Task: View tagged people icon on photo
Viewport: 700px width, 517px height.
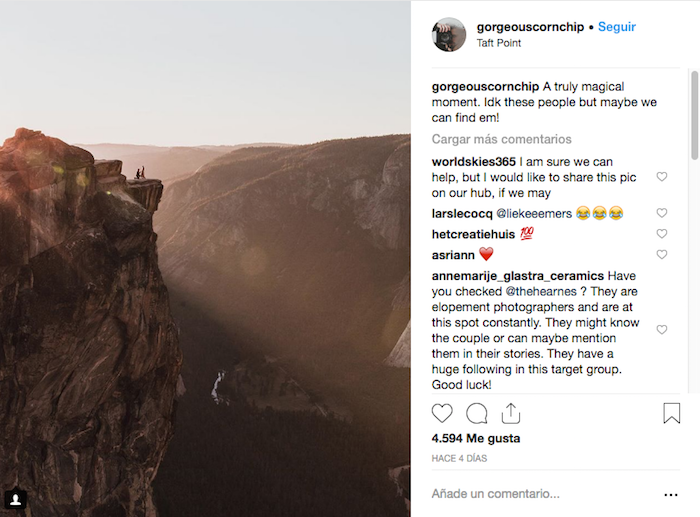Action: tap(16, 499)
